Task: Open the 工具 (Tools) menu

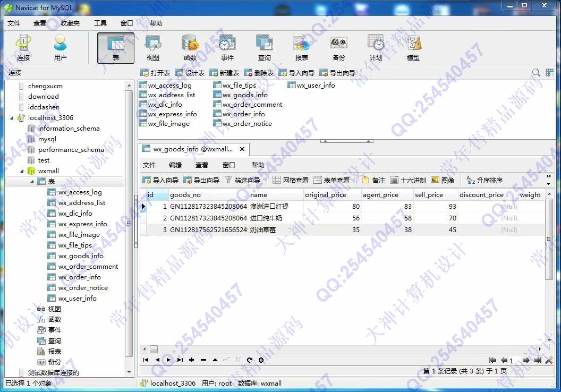Action: [x=100, y=23]
